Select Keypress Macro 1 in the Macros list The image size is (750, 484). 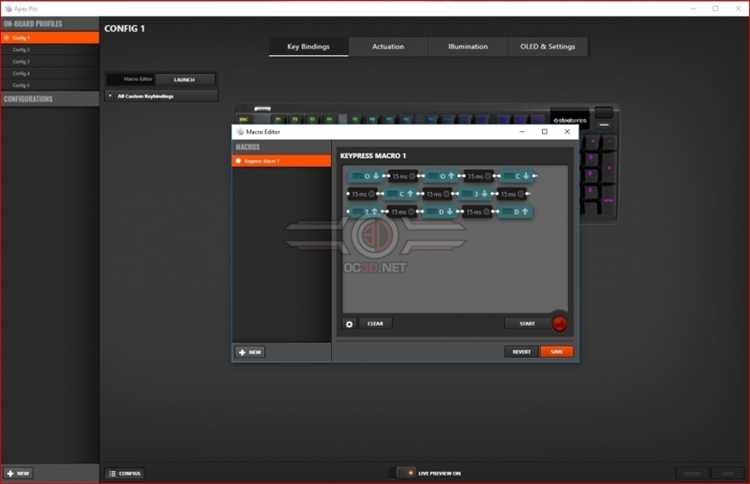[x=281, y=161]
